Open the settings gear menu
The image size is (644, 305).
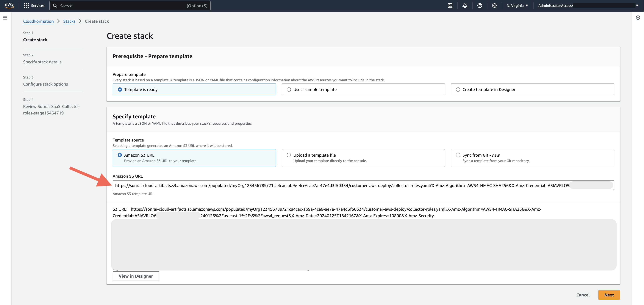494,5
